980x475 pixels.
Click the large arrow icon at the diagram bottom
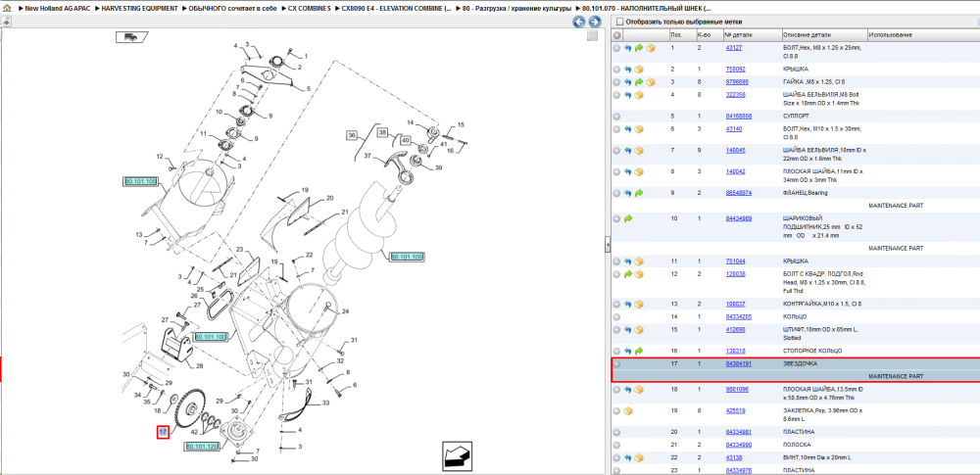tap(457, 456)
